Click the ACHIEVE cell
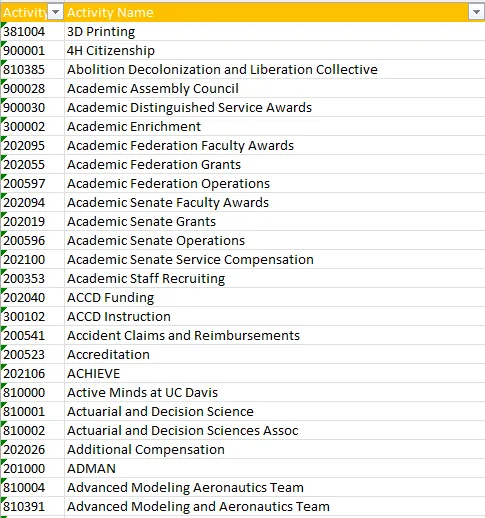 tap(275, 374)
